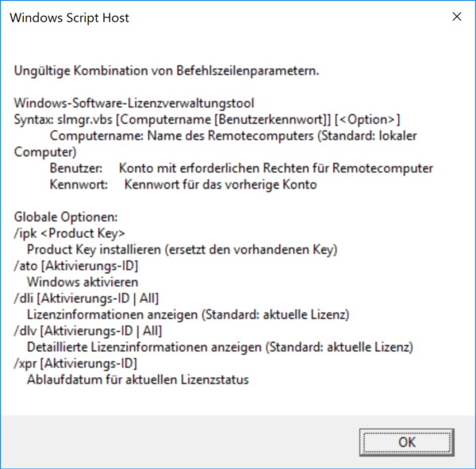Click the '/ipk <Product Key>' option text
This screenshot has height=469, width=476.
70,233
